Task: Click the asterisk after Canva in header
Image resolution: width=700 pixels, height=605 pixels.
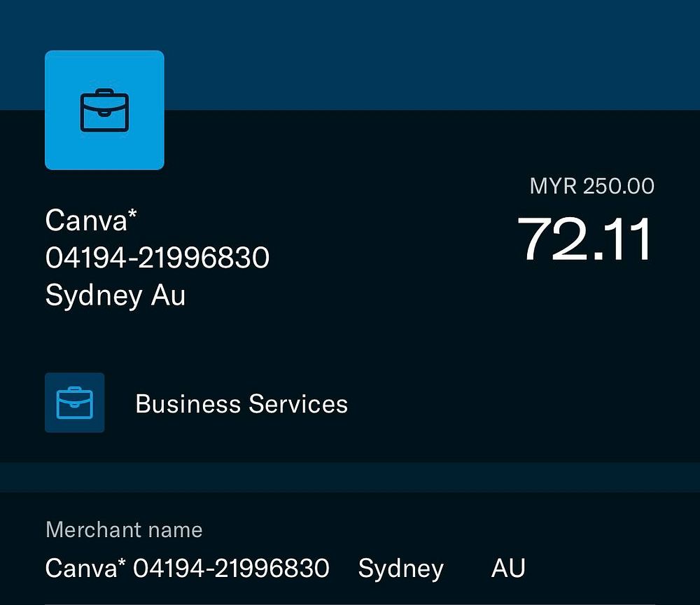Action: 132,214
